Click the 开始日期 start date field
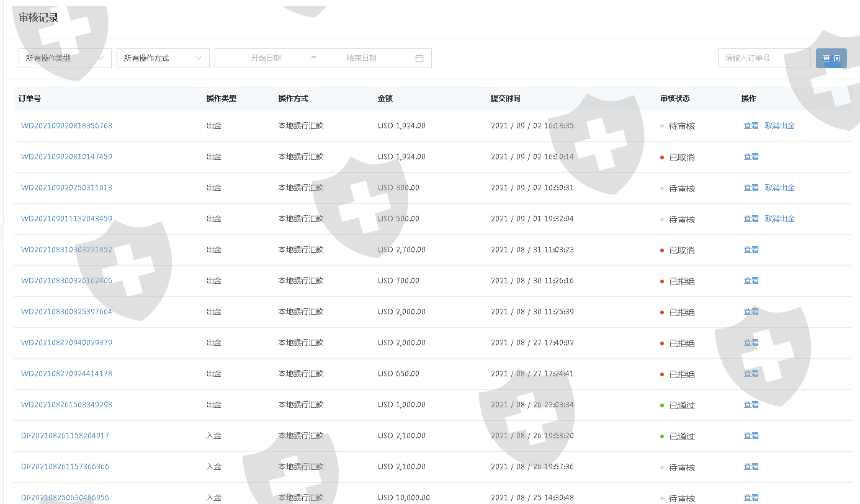This screenshot has height=504, width=860. [266, 58]
